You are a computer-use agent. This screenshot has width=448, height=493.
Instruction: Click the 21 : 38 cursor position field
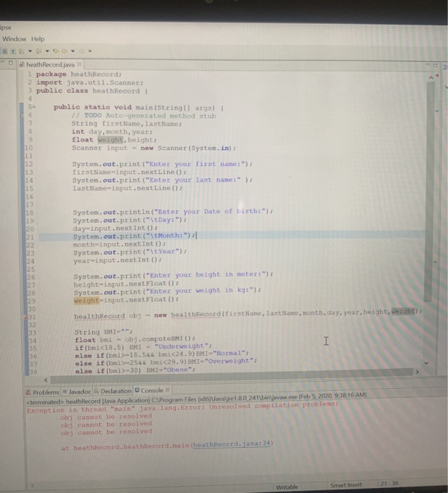click(x=390, y=483)
